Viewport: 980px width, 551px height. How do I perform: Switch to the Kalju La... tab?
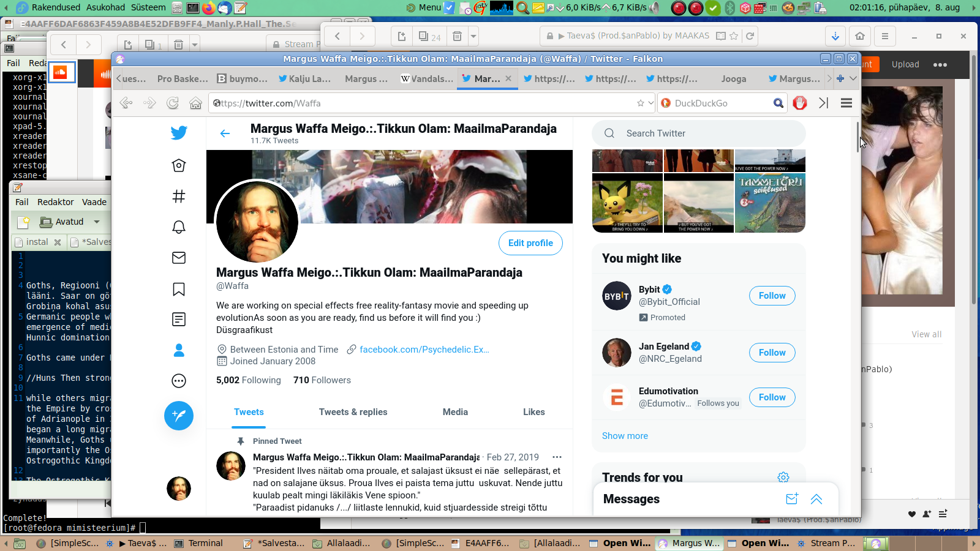[304, 78]
